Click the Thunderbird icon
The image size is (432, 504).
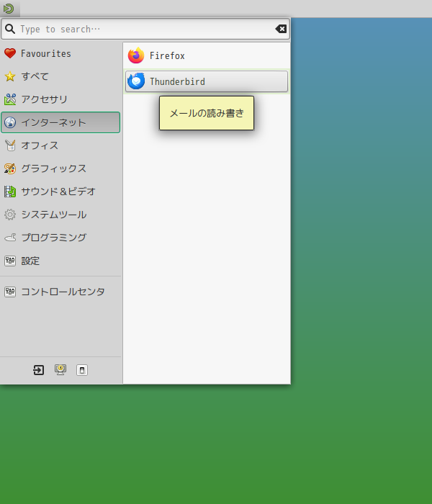pyautogui.click(x=136, y=81)
